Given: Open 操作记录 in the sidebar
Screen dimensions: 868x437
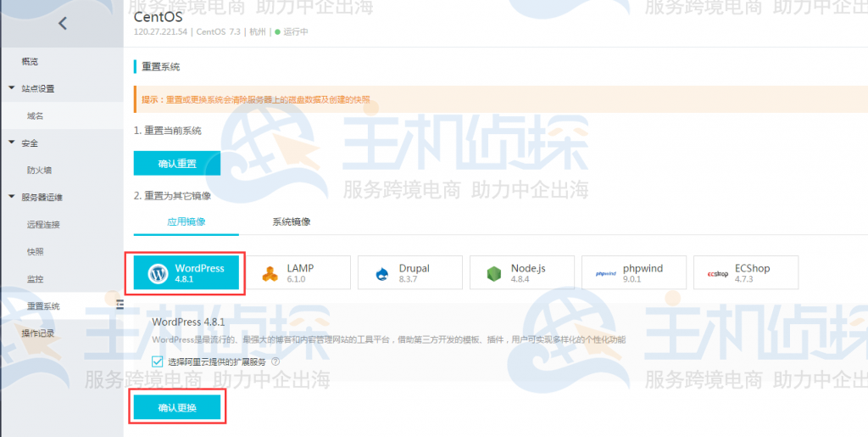Looking at the screenshot, I should (38, 333).
